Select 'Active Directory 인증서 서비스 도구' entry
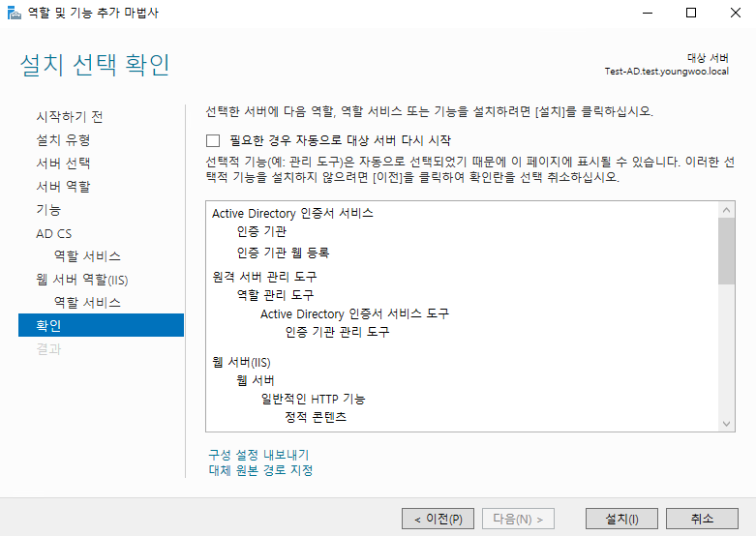Image resolution: width=756 pixels, height=536 pixels. click(355, 313)
